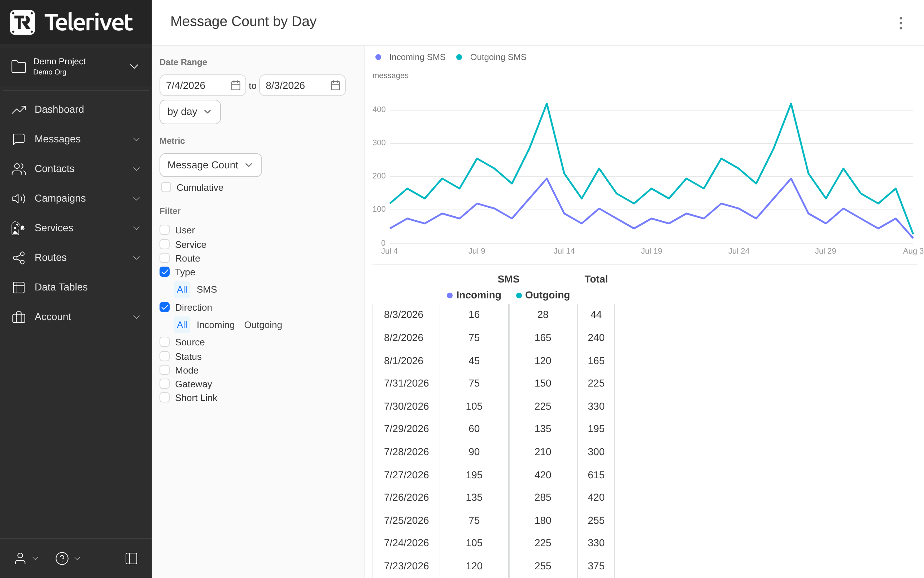Select 'All' under Type filter
This screenshot has height=578, width=924.
182,289
